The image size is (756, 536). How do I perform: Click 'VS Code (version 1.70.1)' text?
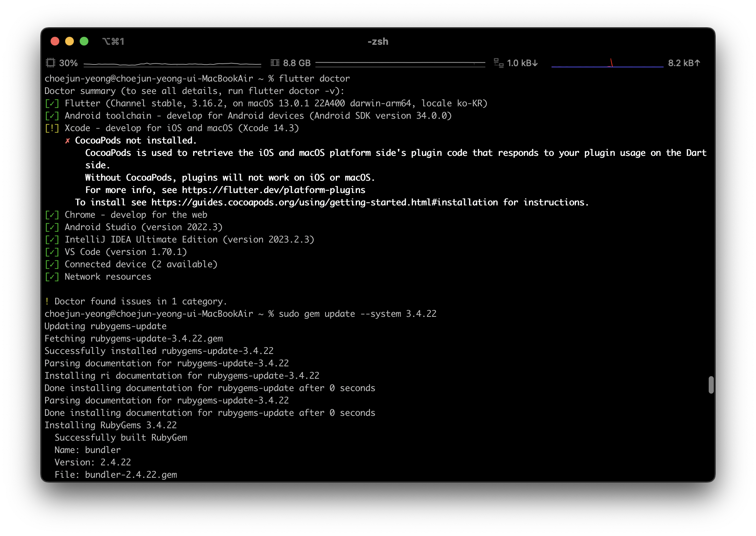click(x=126, y=252)
